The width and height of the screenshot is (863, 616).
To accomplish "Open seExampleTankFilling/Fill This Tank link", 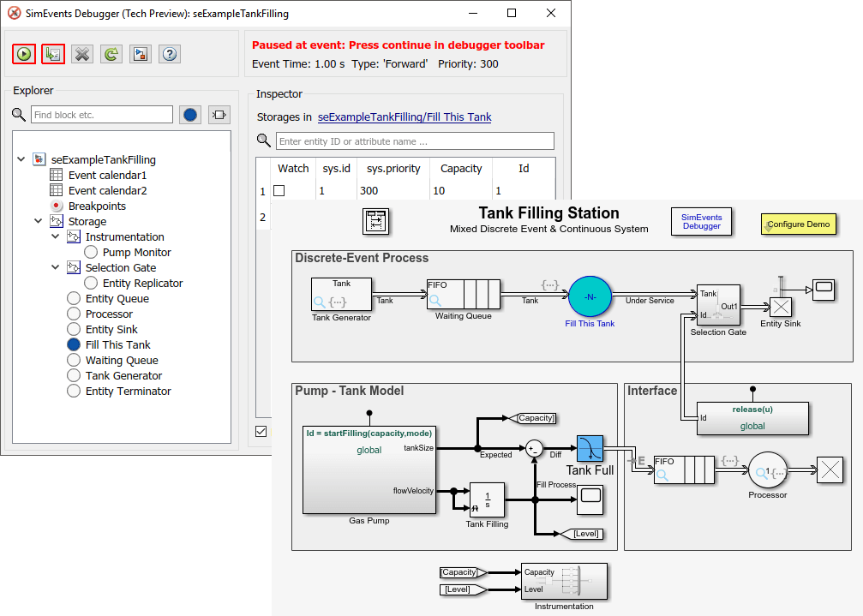I will 405,117.
